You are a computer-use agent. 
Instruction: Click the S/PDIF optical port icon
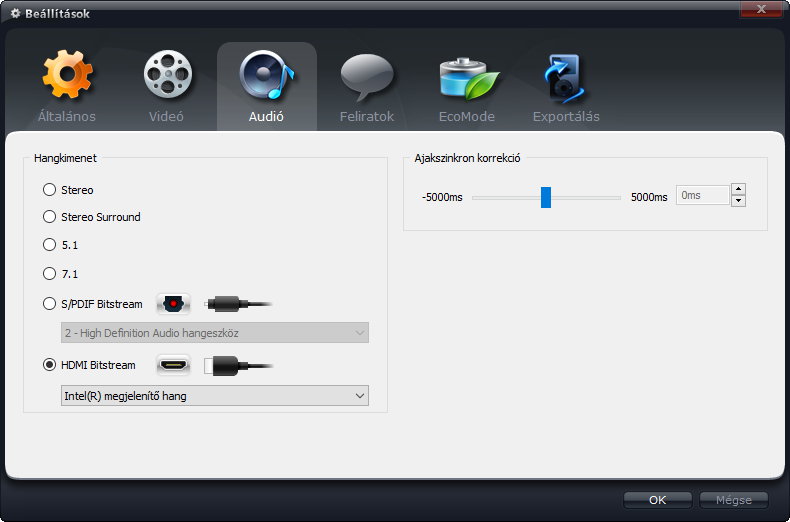[173, 304]
